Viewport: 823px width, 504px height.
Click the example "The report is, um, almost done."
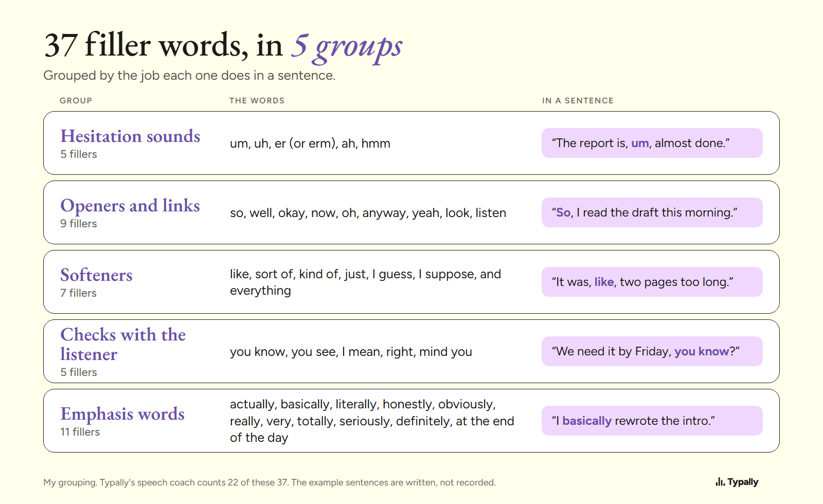click(x=652, y=143)
